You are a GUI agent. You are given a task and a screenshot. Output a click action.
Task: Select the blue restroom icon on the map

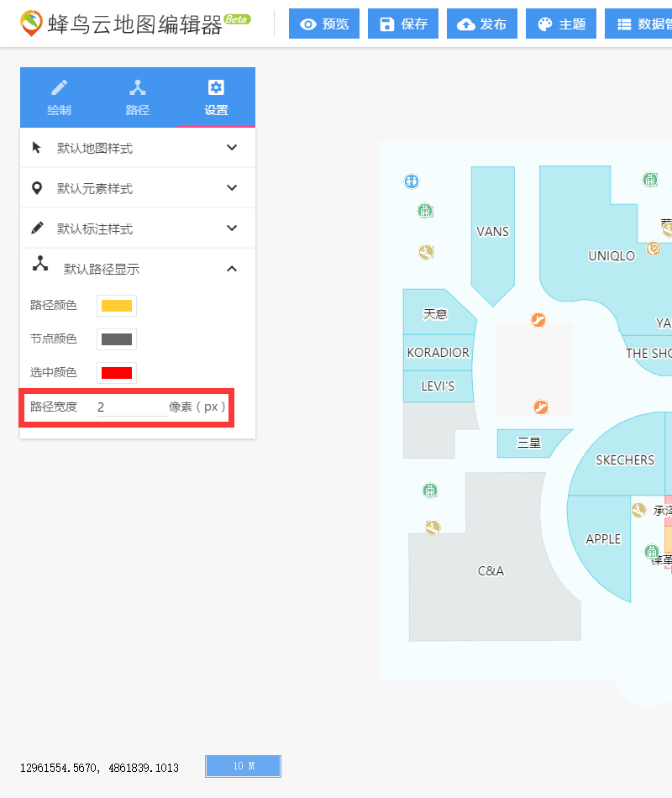click(x=412, y=181)
